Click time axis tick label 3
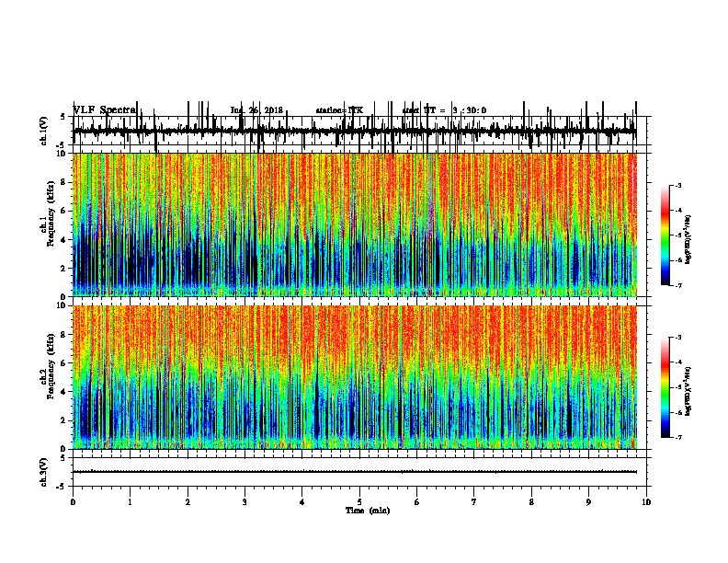The image size is (728, 563). [245, 502]
